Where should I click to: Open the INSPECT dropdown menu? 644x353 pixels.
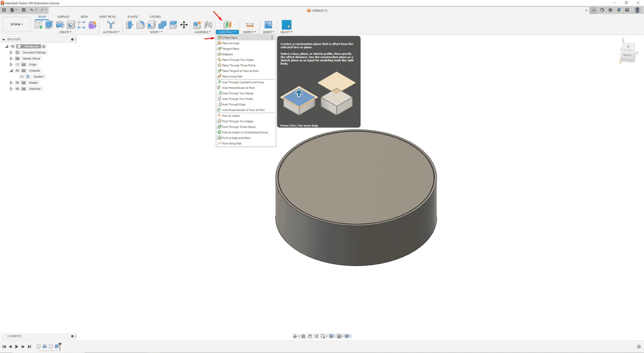[x=249, y=32]
